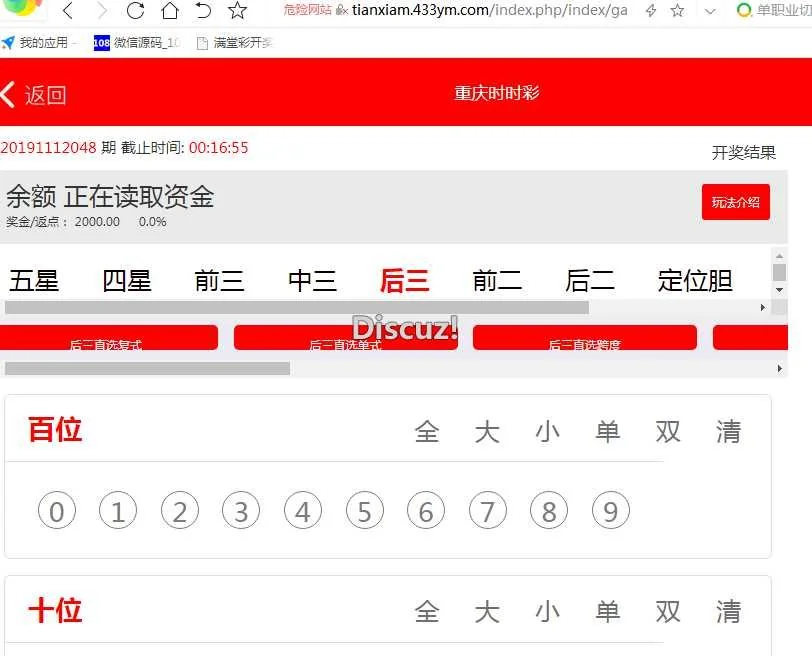
Task: Go to the browser home page icon
Action: (169, 11)
